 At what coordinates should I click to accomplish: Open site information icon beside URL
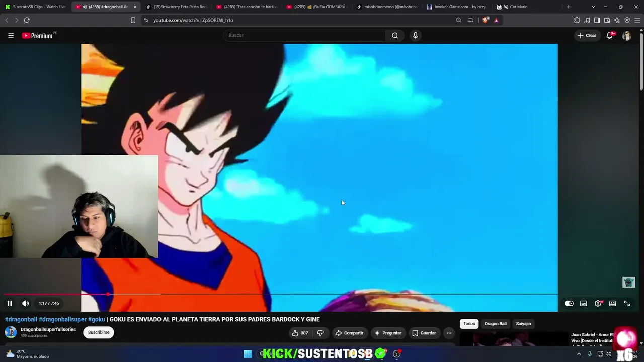point(146,20)
